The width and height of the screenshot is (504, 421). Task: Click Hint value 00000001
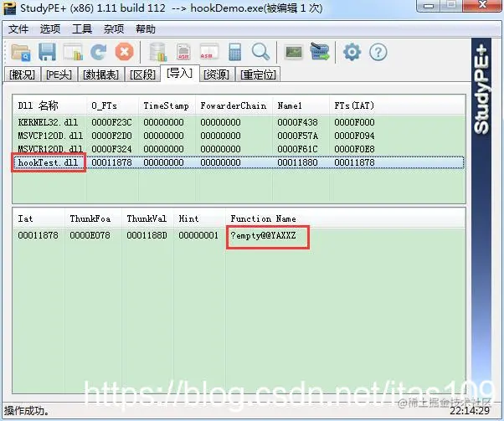[198, 235]
